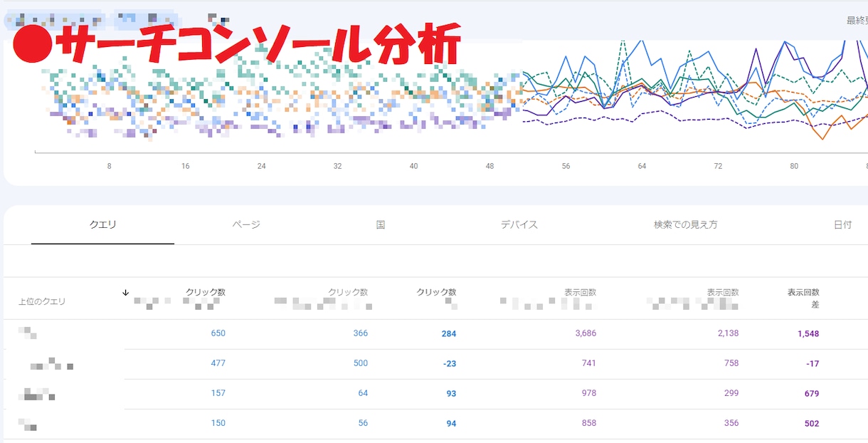Open the 検索での見え方 tab
The width and height of the screenshot is (868, 443).
pyautogui.click(x=685, y=224)
